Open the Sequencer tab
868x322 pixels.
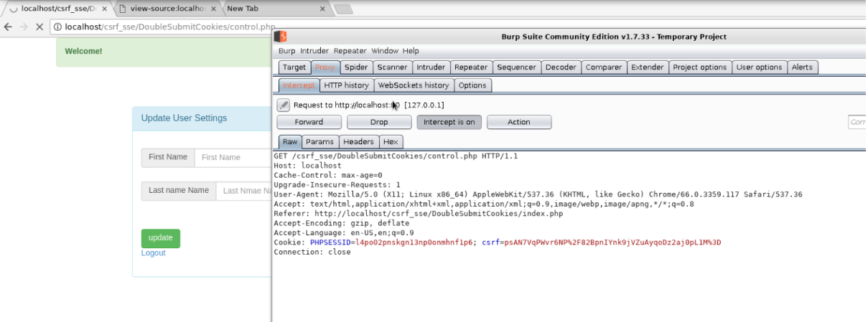tap(516, 67)
